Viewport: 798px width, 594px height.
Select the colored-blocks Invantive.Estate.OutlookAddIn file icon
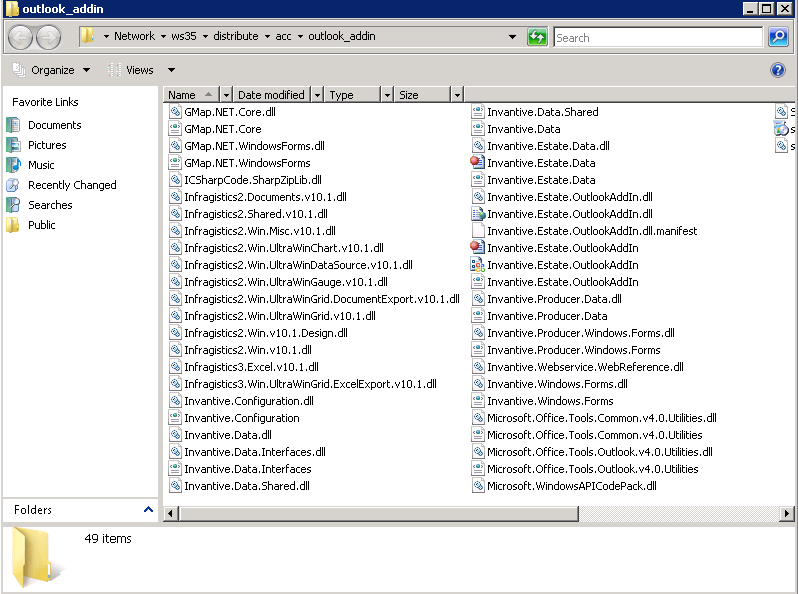pos(477,265)
